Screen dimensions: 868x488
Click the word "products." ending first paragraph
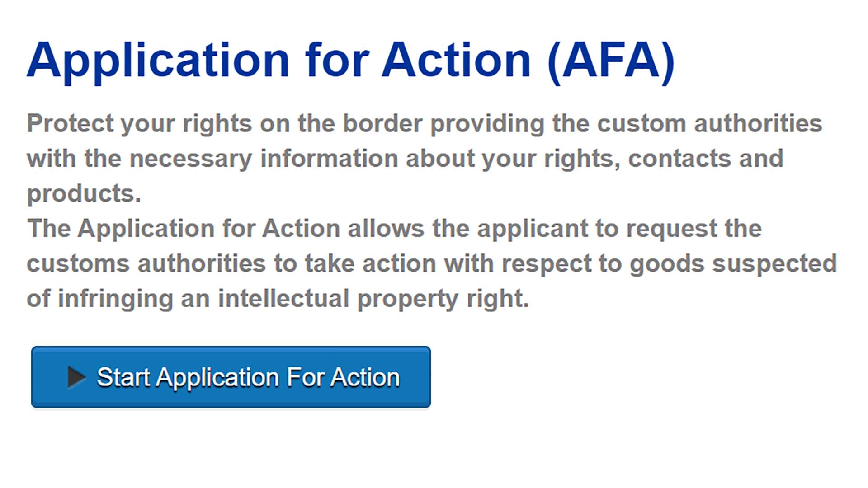point(84,193)
